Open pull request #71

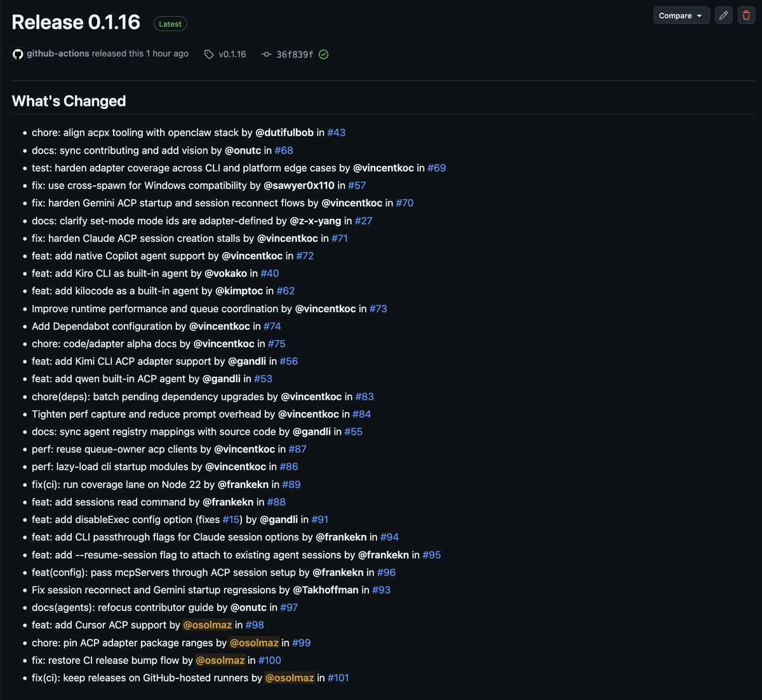point(340,239)
